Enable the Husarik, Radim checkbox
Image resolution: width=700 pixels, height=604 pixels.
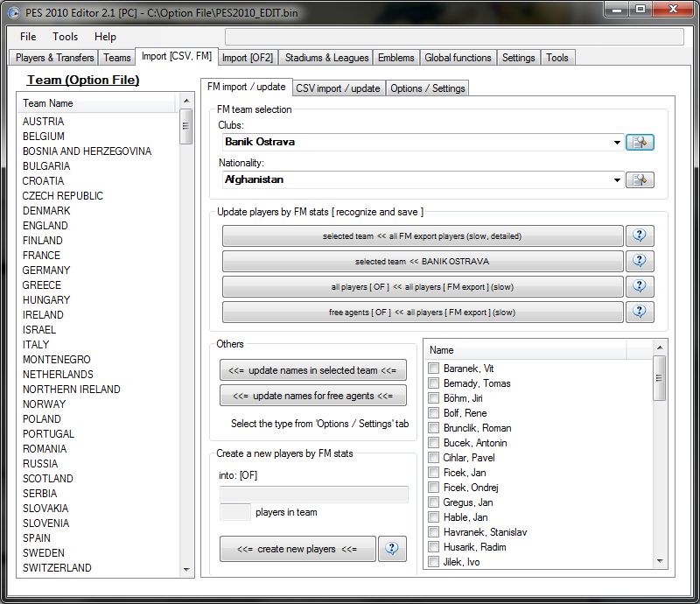pyautogui.click(x=434, y=547)
